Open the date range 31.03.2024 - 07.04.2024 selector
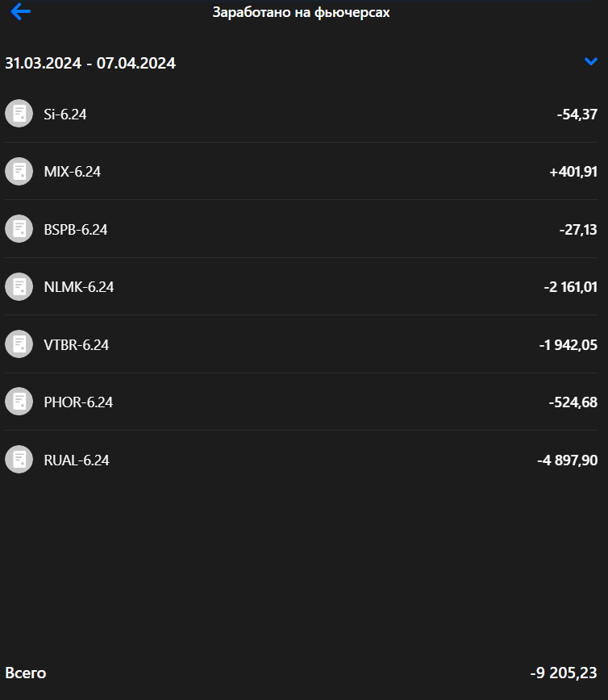Screen dimensions: 608x700 (x=90, y=63)
